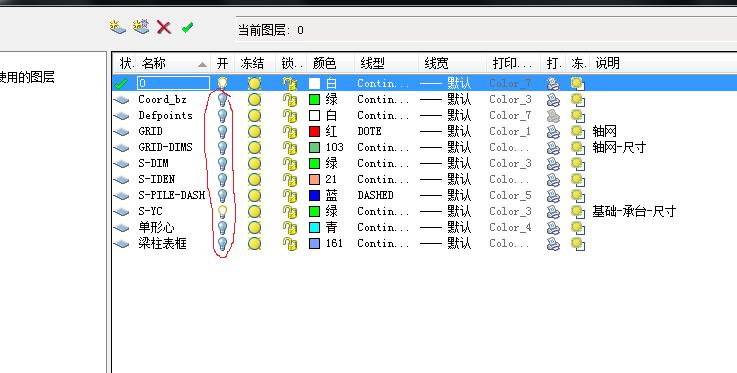The width and height of the screenshot is (737, 373).
Task: Turn on the Defpoints layer bulb
Action: (222, 116)
